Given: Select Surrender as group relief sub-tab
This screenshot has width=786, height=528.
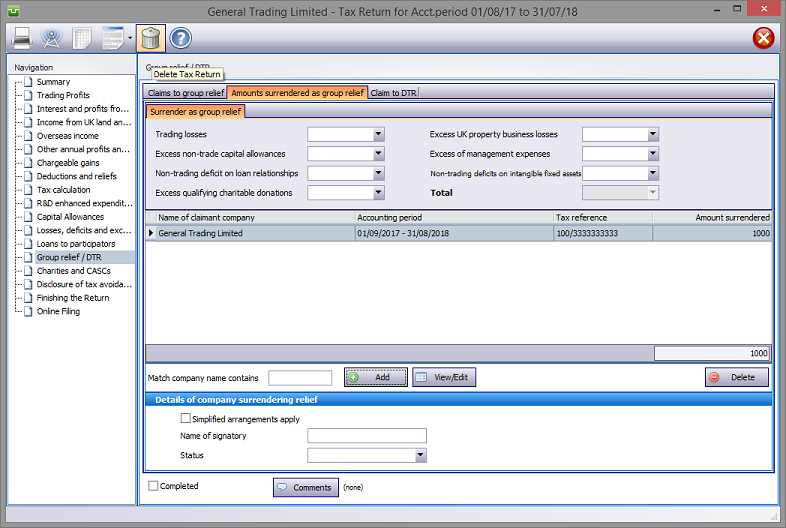Looking at the screenshot, I should click(x=195, y=112).
